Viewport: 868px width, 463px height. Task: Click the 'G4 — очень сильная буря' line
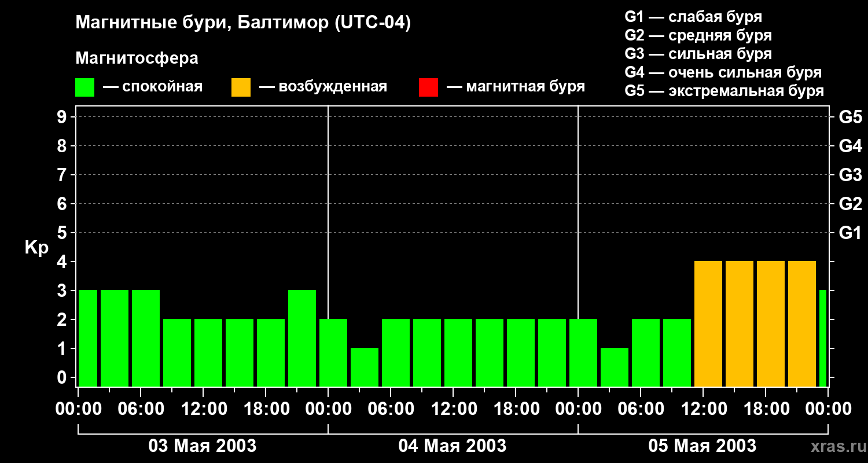pos(723,72)
